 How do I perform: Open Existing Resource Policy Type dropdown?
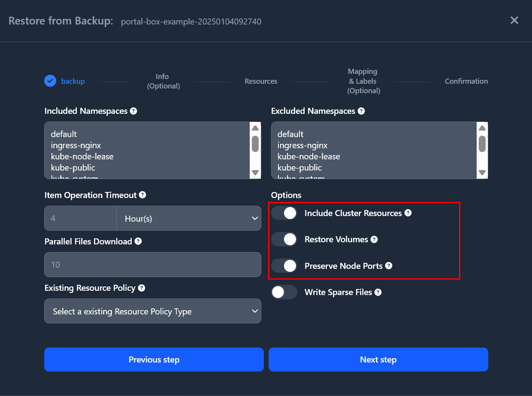tap(153, 311)
